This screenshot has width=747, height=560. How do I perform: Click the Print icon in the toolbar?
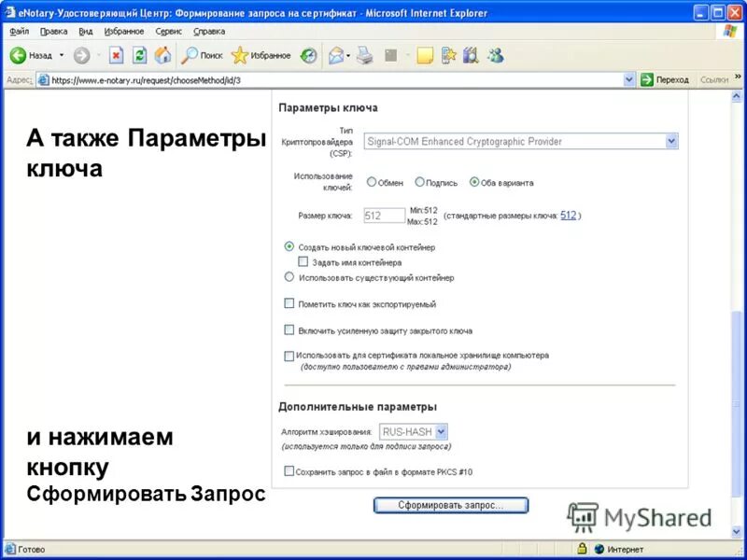pos(362,54)
